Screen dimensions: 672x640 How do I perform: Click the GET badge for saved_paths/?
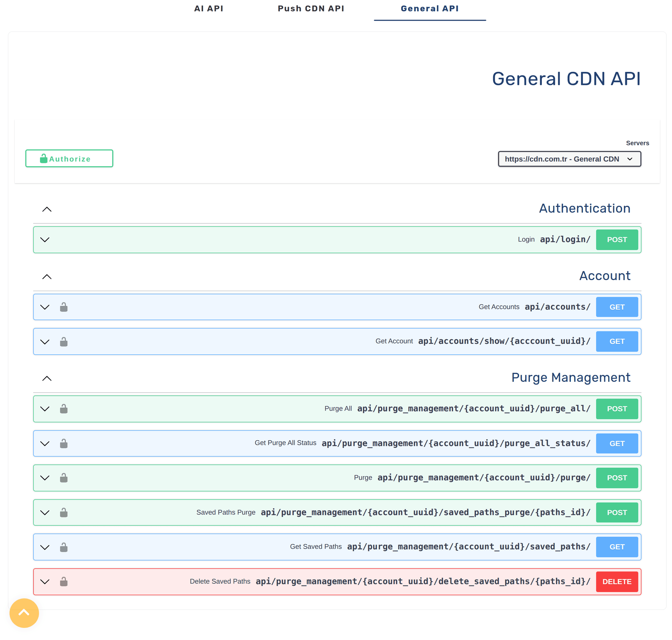(x=617, y=547)
